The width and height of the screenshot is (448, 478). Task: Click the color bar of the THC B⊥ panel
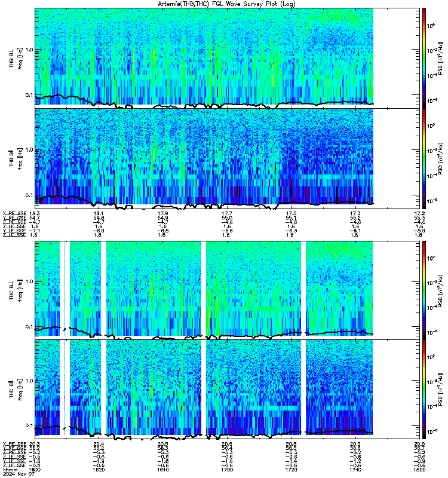click(x=424, y=290)
